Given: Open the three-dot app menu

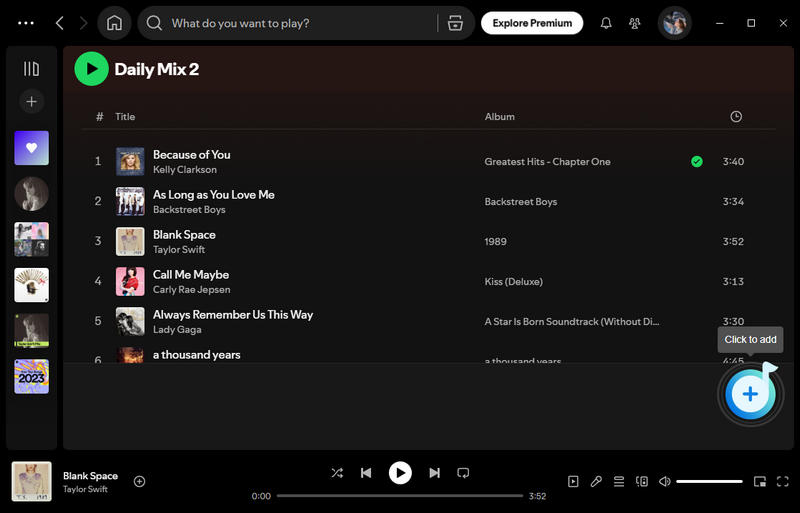Looking at the screenshot, I should [26, 23].
